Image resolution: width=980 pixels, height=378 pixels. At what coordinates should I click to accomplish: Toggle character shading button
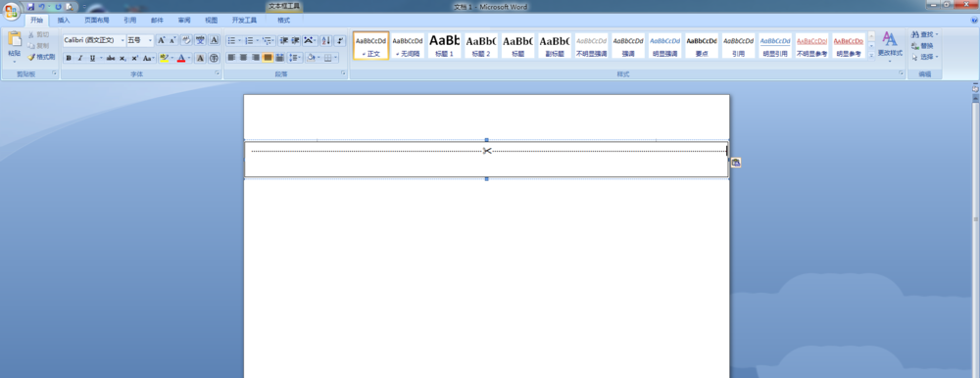pos(200,58)
